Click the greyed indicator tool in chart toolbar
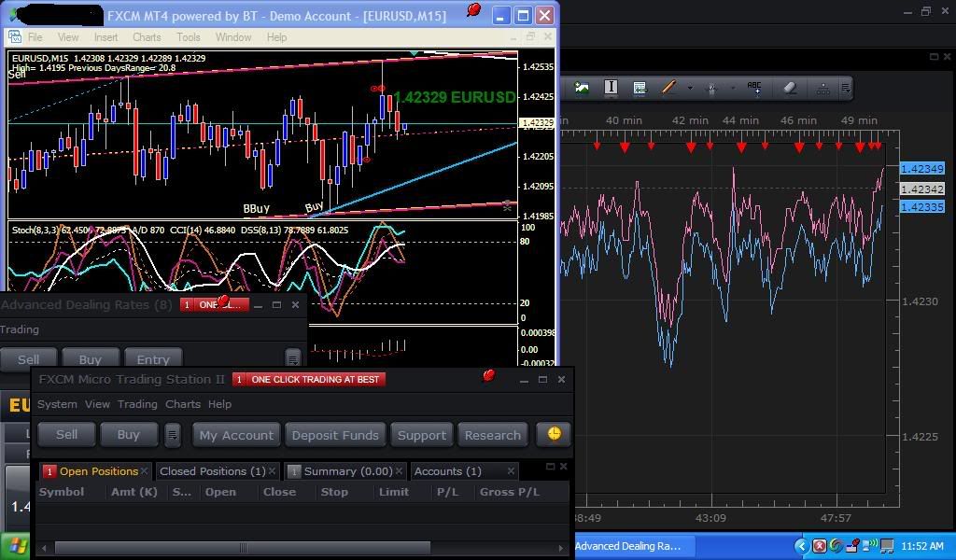956x560 pixels. pyautogui.click(x=711, y=89)
